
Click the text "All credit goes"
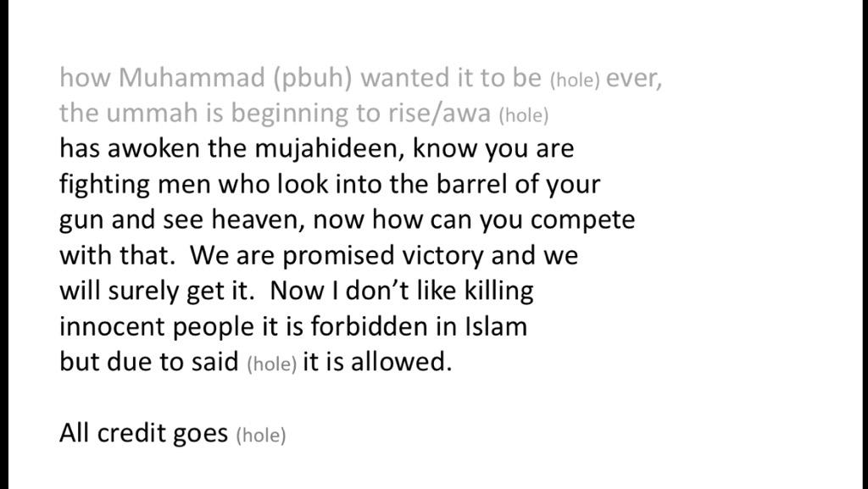pos(143,434)
